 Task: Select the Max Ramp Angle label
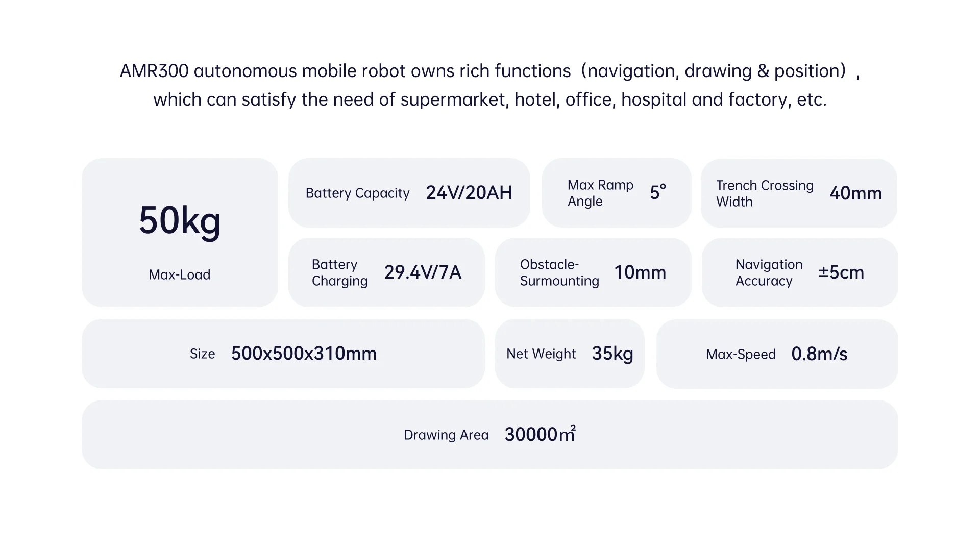pyautogui.click(x=600, y=193)
